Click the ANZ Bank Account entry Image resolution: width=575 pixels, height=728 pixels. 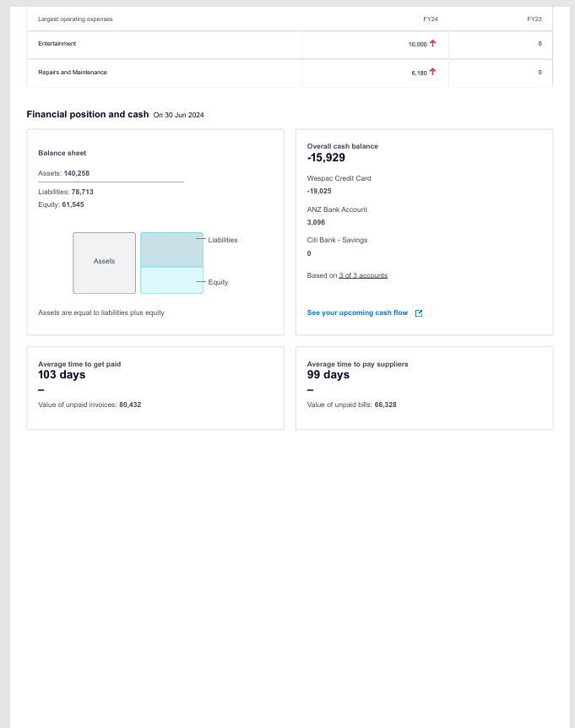point(337,209)
